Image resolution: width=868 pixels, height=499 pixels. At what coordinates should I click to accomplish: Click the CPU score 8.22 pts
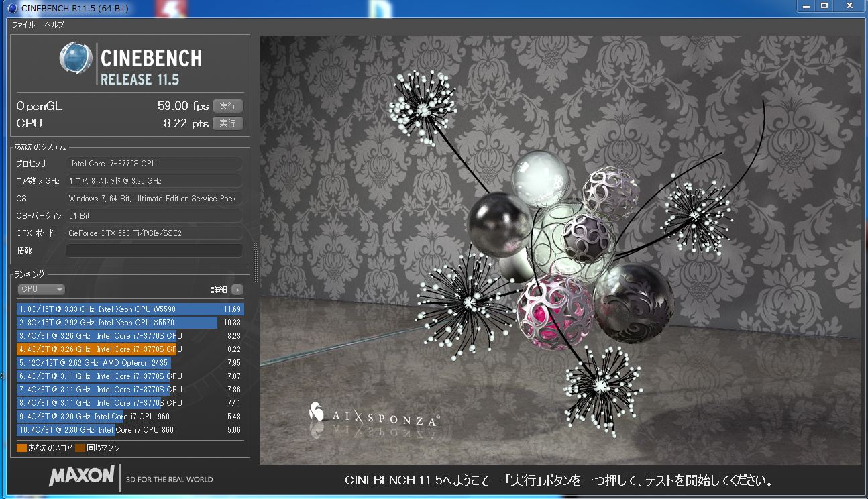[186, 123]
